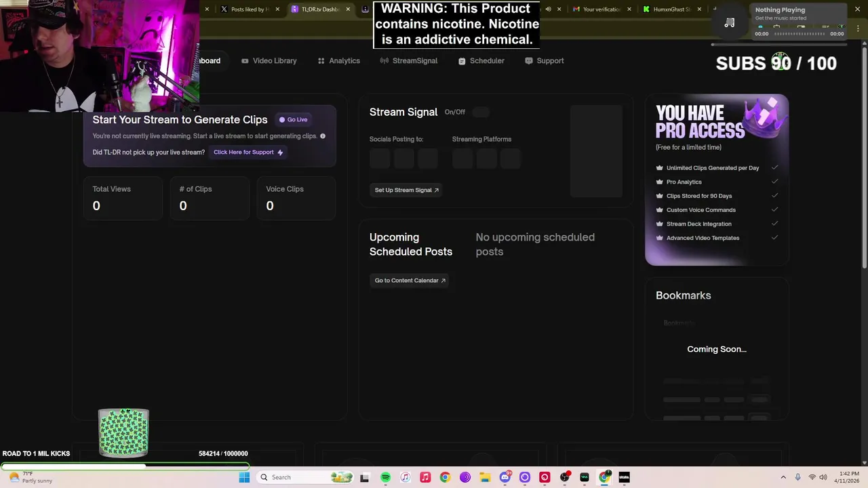The image size is (868, 488).
Task: Click the StreamSignal broadcast icon
Action: (x=384, y=61)
